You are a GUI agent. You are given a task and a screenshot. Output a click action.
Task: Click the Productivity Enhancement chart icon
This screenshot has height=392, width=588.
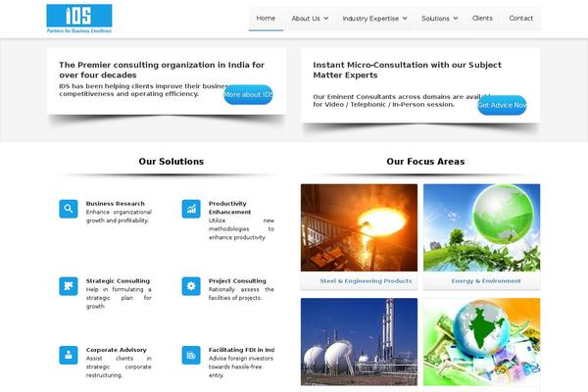[x=191, y=209]
